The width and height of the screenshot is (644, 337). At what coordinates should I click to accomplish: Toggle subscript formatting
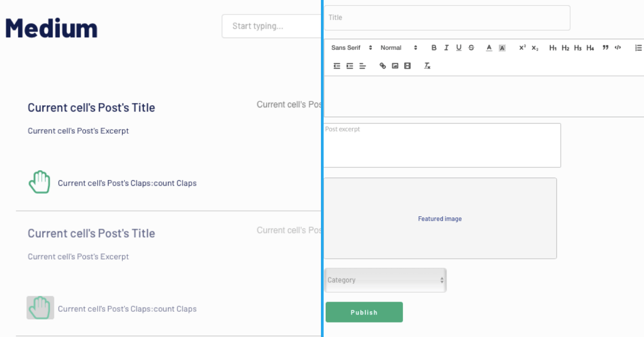click(535, 48)
